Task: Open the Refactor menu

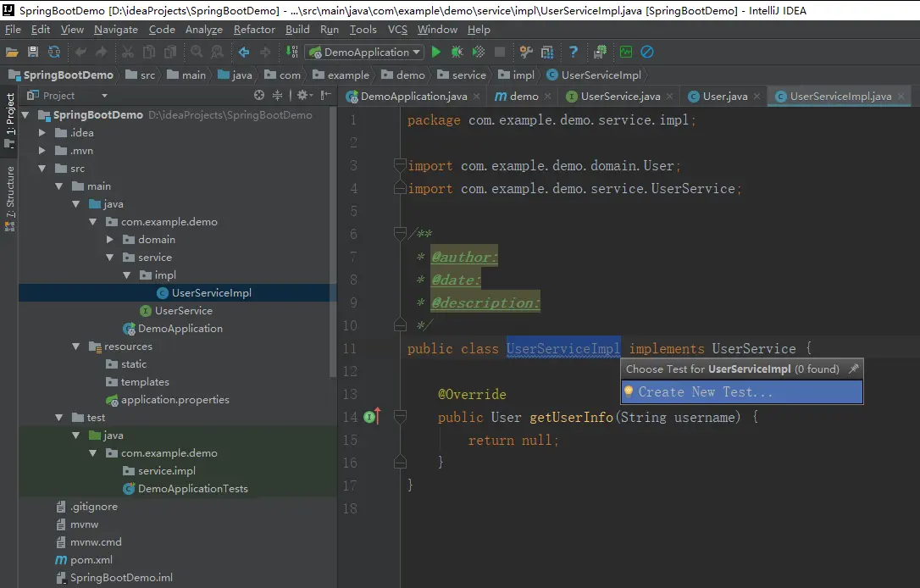Action: (x=254, y=30)
